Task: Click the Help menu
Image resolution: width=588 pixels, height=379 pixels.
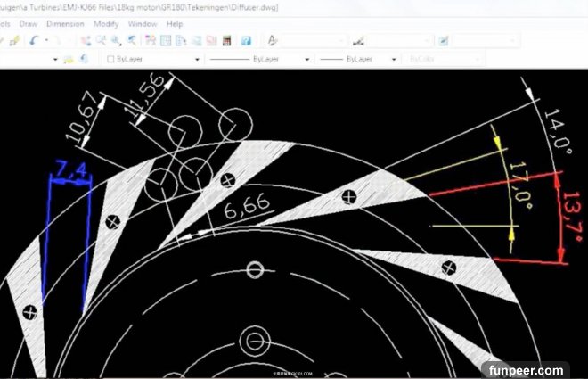Action: click(x=175, y=24)
